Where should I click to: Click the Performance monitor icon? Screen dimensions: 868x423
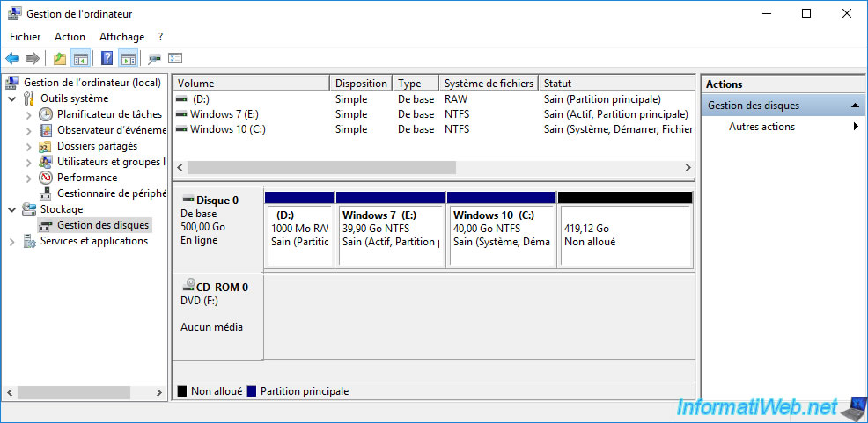46,178
